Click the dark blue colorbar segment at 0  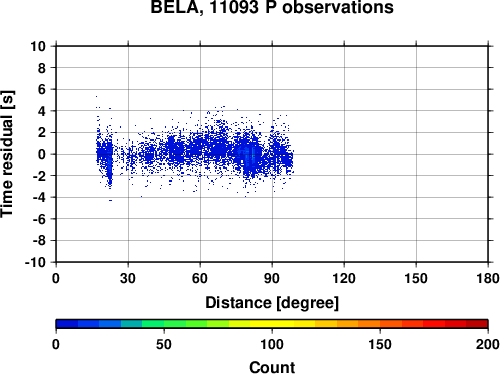[x=67, y=324]
